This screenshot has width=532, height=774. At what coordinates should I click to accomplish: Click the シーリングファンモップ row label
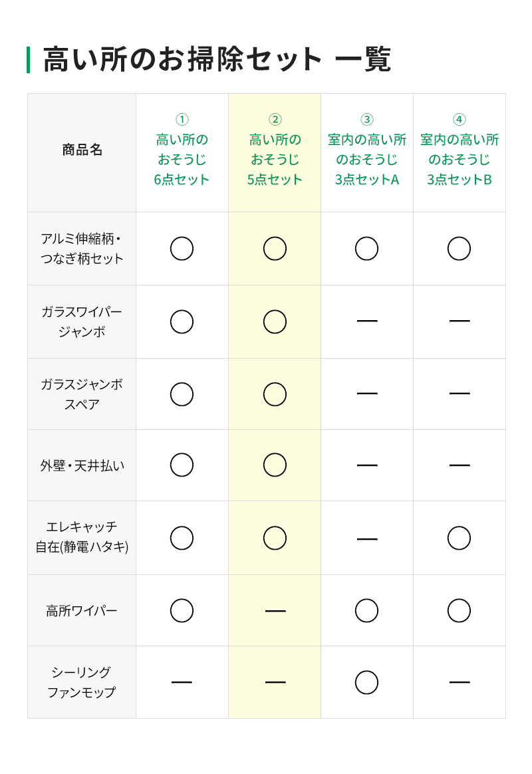coord(82,682)
